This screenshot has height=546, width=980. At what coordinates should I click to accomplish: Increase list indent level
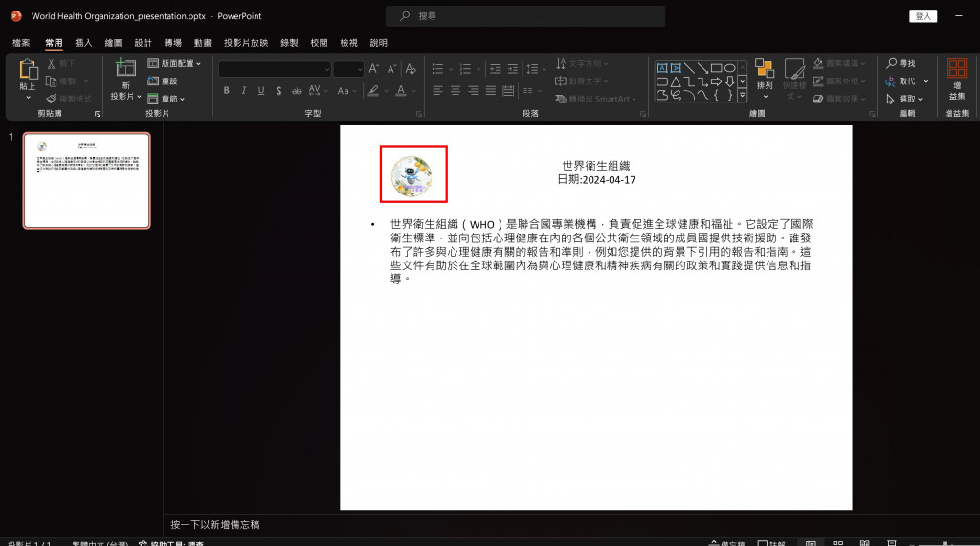click(x=513, y=69)
